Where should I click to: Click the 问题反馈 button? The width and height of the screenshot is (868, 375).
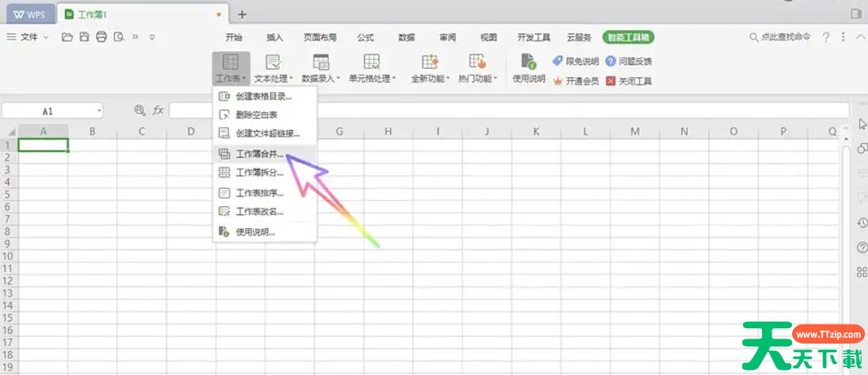click(628, 61)
